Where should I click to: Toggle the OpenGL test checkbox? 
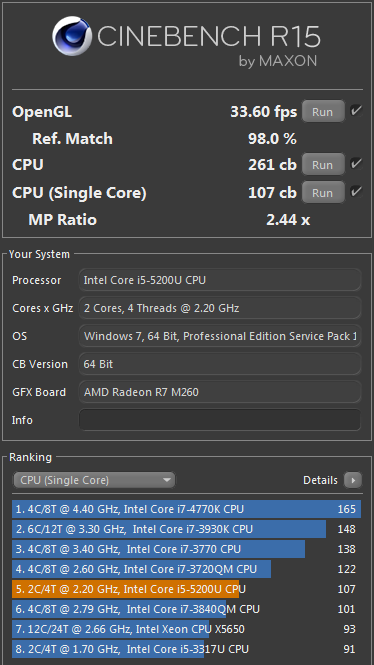click(356, 111)
